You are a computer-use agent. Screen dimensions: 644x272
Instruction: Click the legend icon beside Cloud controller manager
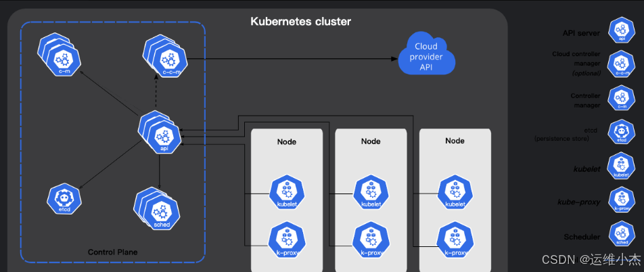[x=622, y=64]
